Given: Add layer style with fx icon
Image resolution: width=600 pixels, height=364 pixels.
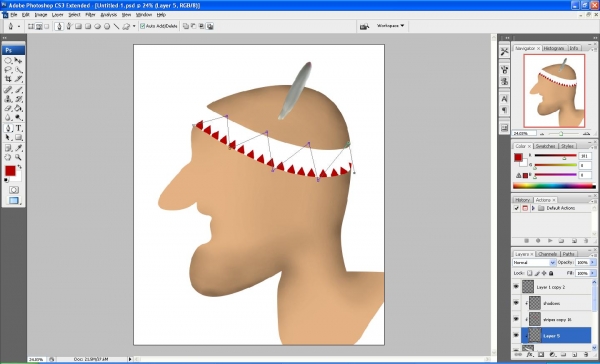Looking at the screenshot, I should [x=529, y=355].
